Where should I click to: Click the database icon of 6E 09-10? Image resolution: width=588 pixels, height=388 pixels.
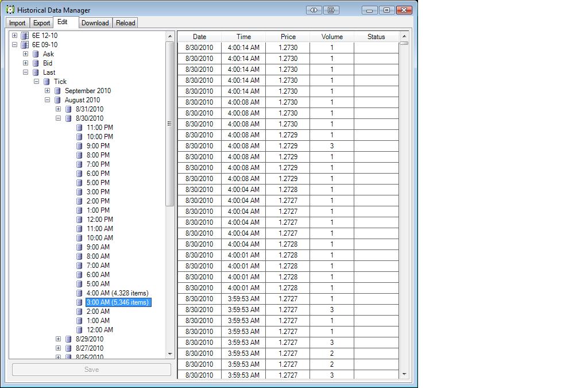pyautogui.click(x=25, y=45)
